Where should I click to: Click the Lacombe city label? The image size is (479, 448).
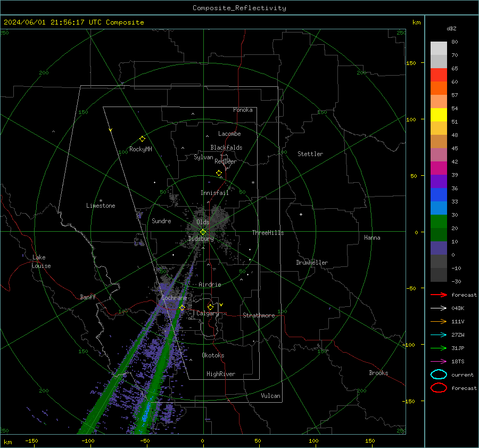pyautogui.click(x=229, y=134)
